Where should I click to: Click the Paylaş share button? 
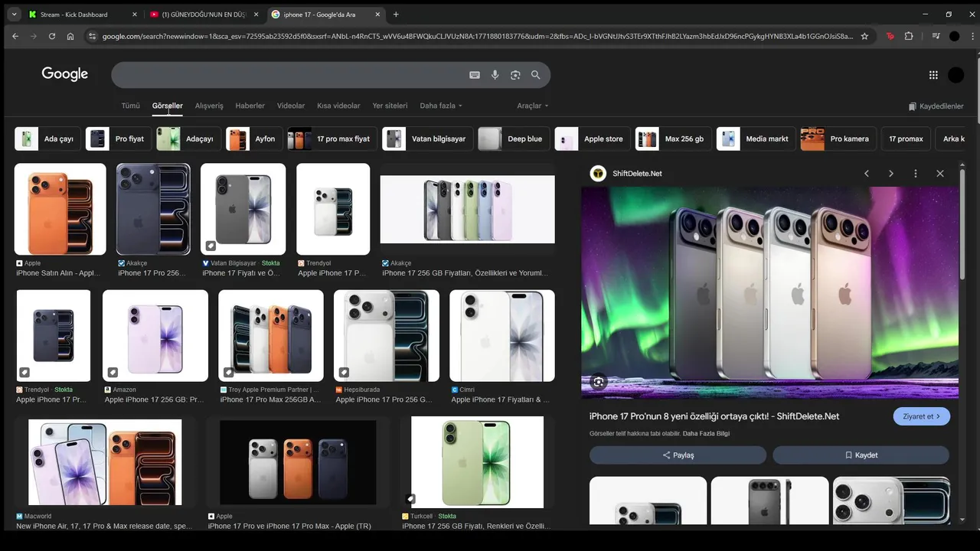coord(678,455)
